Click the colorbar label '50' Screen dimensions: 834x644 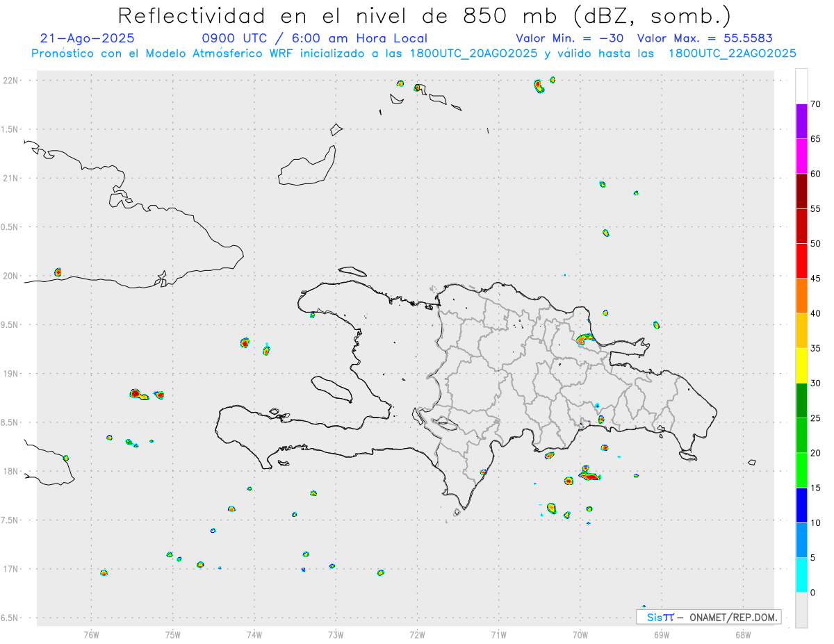coord(815,244)
